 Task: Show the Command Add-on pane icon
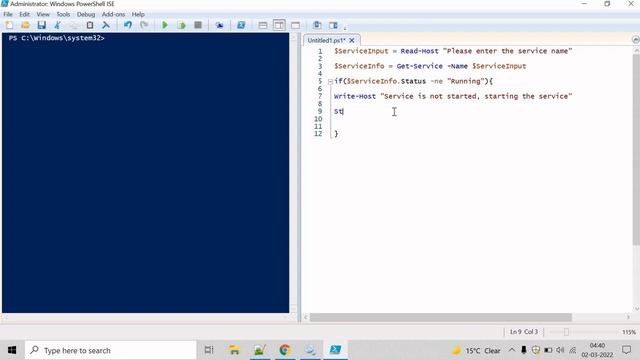tap(333, 25)
